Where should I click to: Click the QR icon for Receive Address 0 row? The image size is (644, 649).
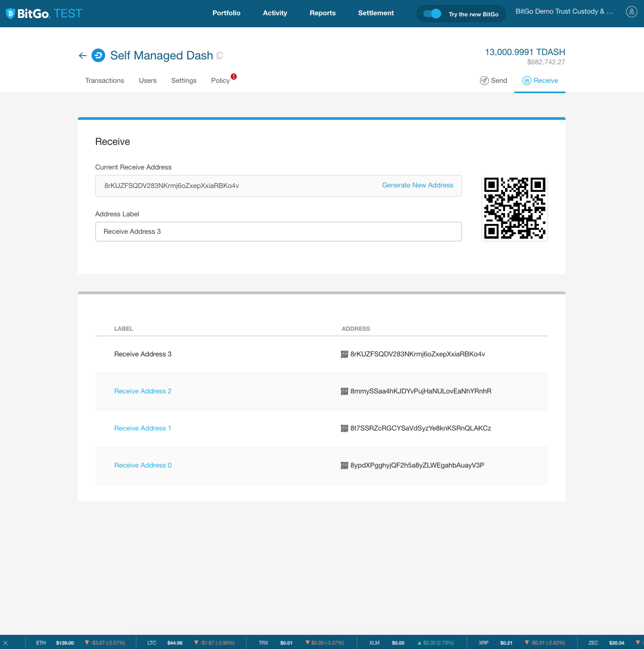[x=344, y=465]
